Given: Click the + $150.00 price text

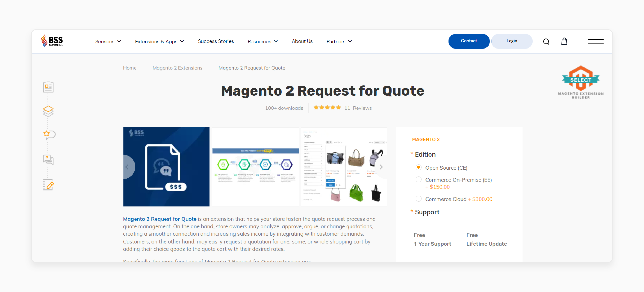Looking at the screenshot, I should click(437, 187).
